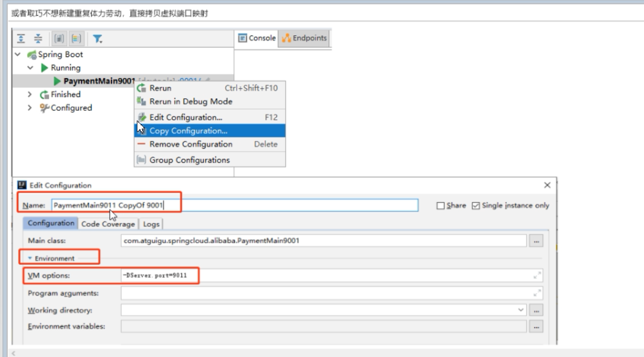Screen dimensions: 644x357
Task: Expand the Program arguments field editor
Action: click(x=537, y=293)
